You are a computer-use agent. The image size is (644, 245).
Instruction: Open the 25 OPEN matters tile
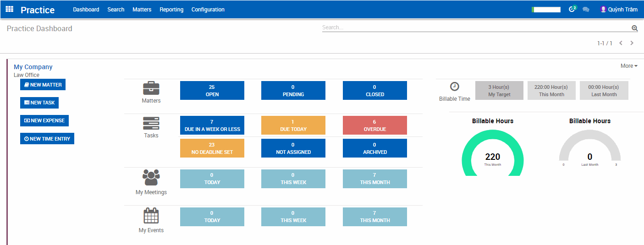212,90
